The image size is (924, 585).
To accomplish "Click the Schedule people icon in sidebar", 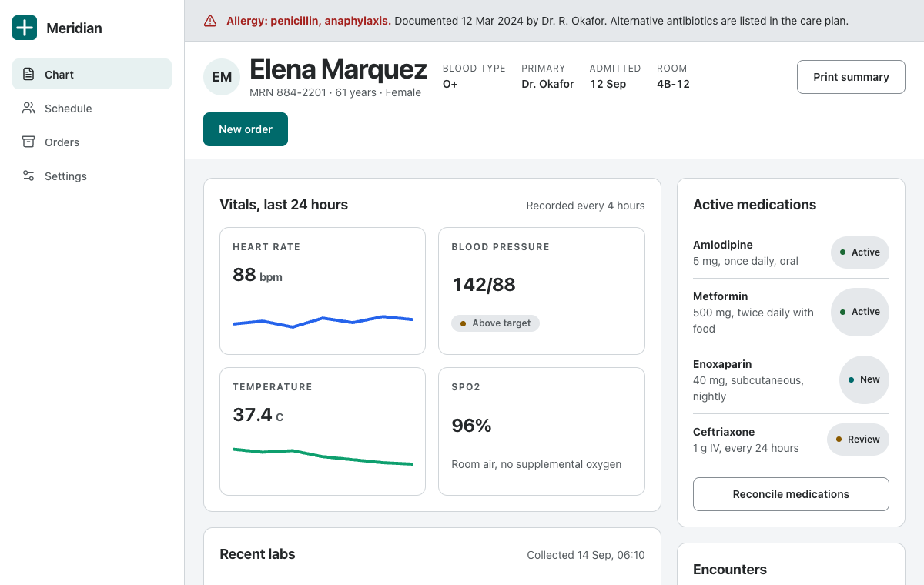I will pyautogui.click(x=28, y=109).
